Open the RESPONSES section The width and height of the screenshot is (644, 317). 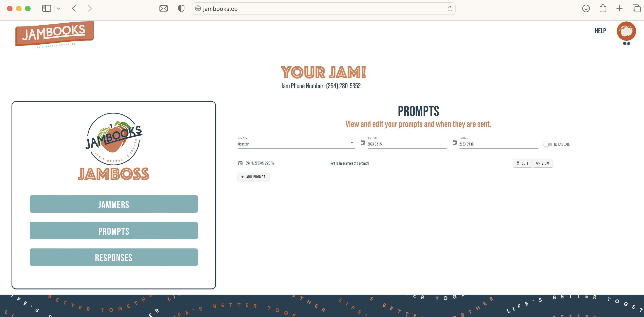click(114, 257)
